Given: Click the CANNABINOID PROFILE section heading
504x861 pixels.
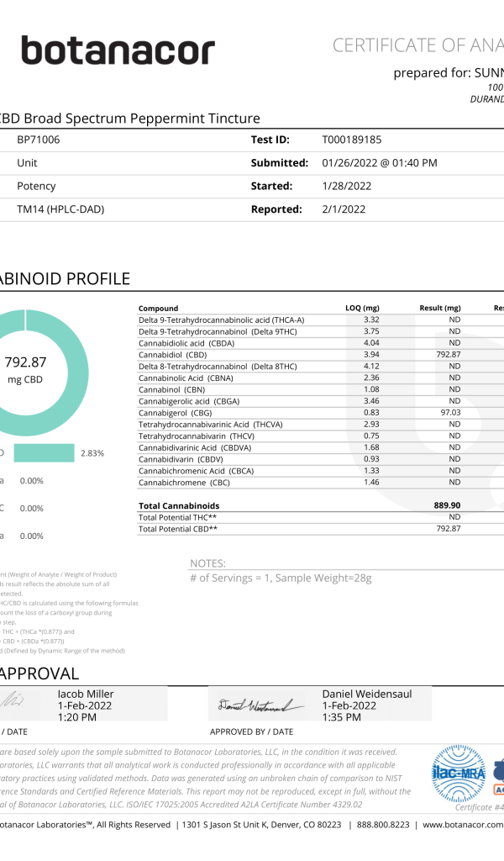Looking at the screenshot, I should [66, 278].
